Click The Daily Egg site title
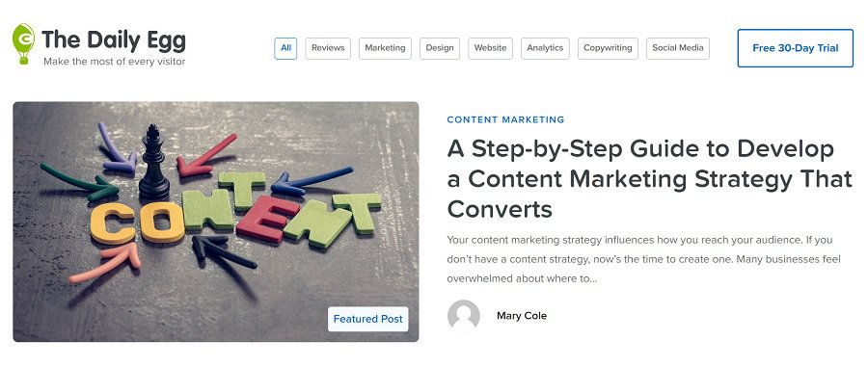868x367 pixels. 114,40
